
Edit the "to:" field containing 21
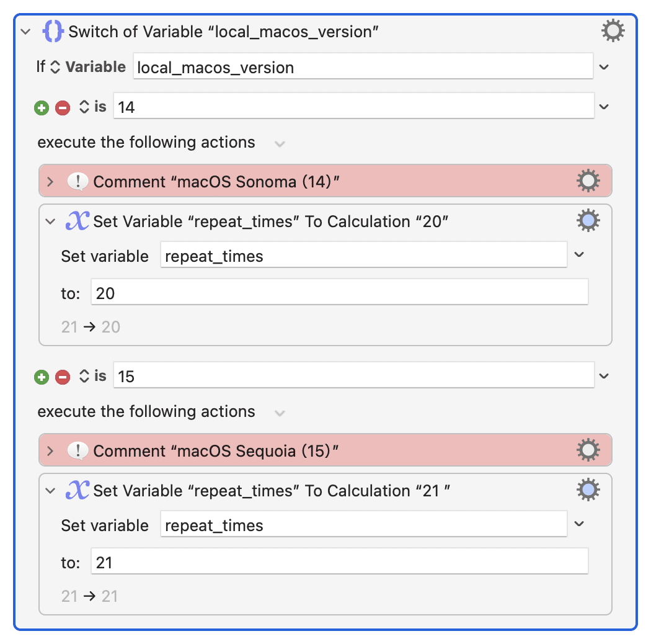[x=340, y=561]
